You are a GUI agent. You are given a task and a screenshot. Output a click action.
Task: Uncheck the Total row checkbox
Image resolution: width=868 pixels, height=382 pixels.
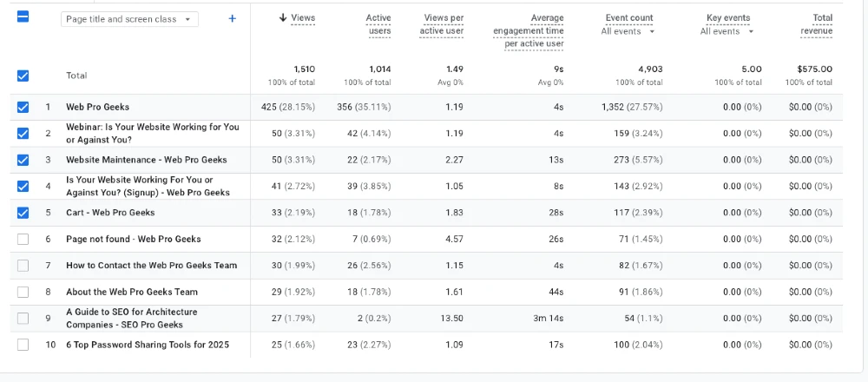coord(23,76)
